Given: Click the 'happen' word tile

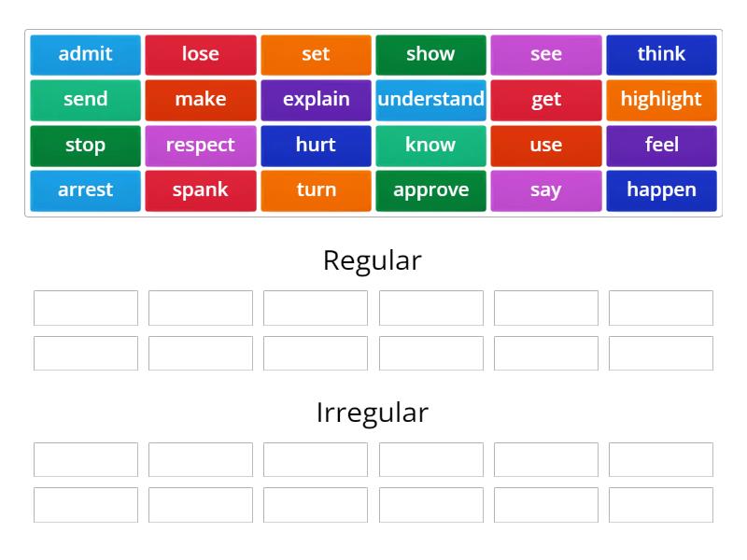Looking at the screenshot, I should coord(661,190).
